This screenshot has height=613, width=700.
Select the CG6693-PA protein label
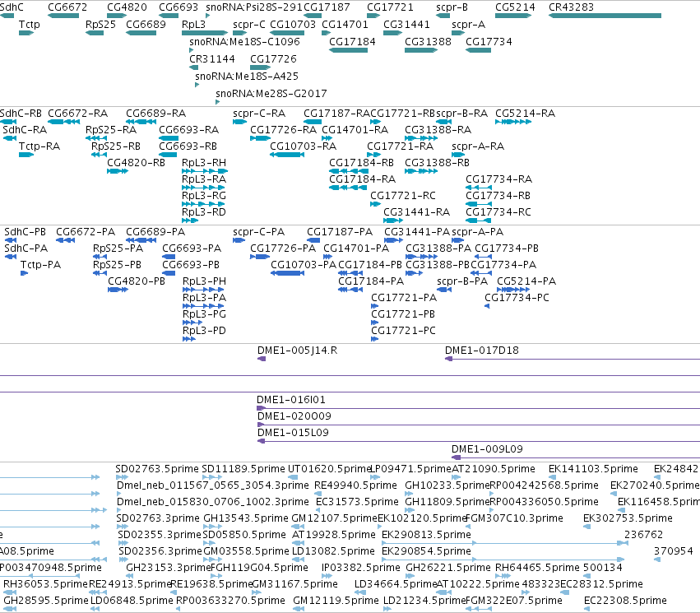[x=192, y=248]
